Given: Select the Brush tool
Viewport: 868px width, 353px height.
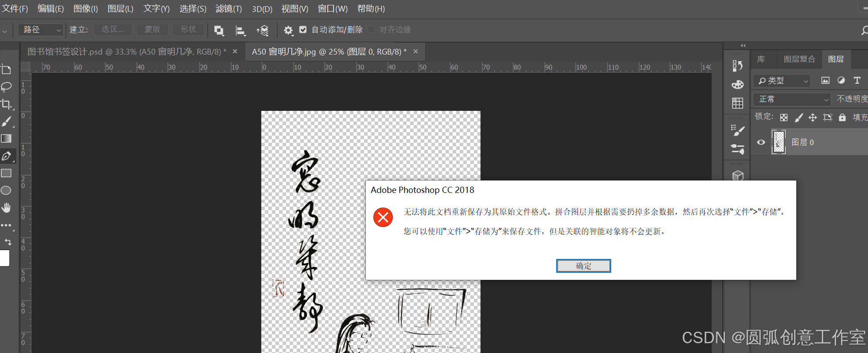Looking at the screenshot, I should [x=6, y=122].
